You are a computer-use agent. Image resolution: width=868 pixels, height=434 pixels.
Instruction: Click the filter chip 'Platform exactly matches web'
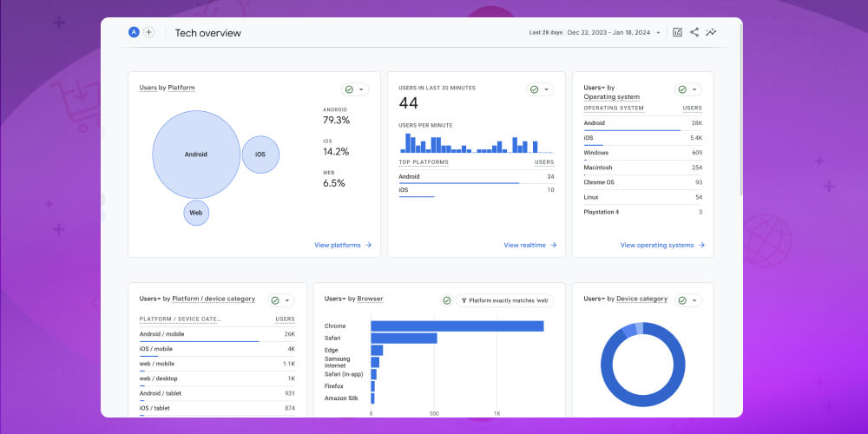pyautogui.click(x=505, y=300)
